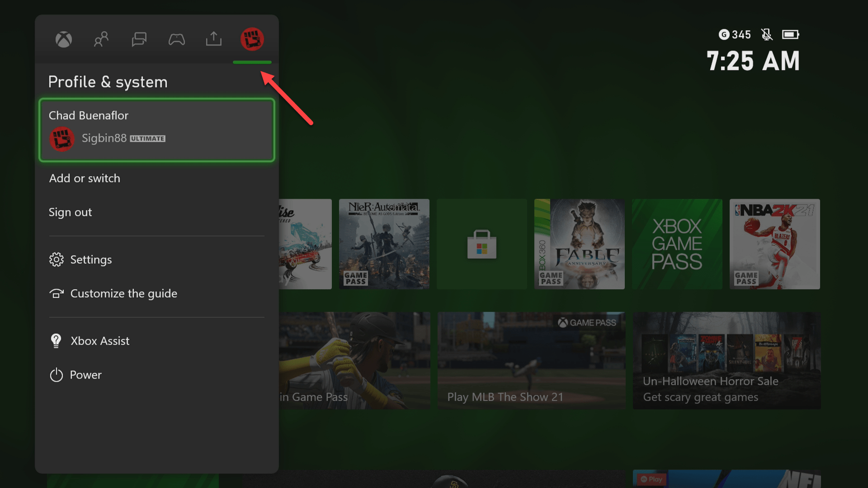Viewport: 868px width, 488px height.
Task: Open Settings via the gear icon
Action: tap(56, 259)
